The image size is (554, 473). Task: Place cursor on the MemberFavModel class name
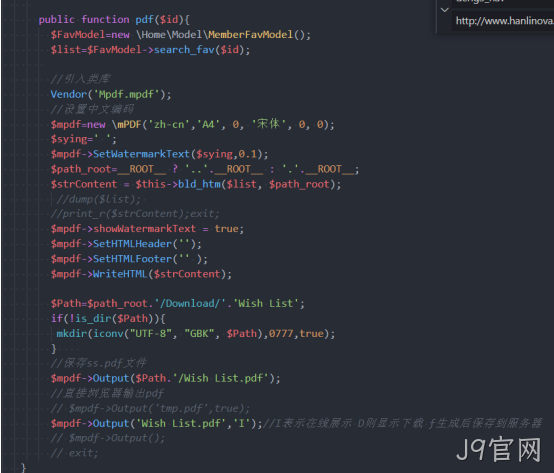tap(251, 35)
